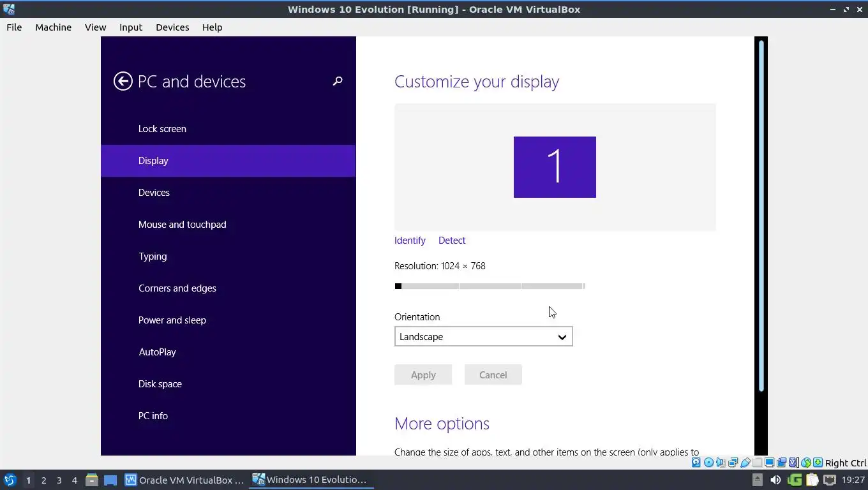The image size is (868, 490).
Task: Switch to virtual desktop 2
Action: coord(43,480)
